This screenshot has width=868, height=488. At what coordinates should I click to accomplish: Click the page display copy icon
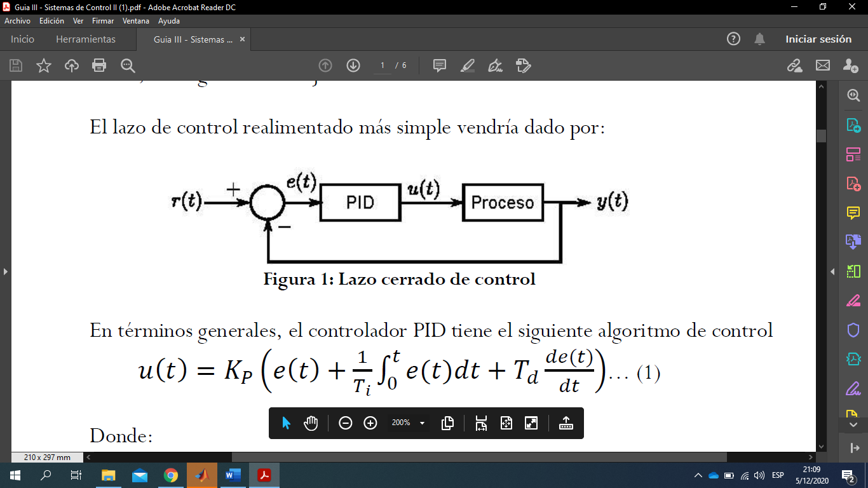(447, 423)
